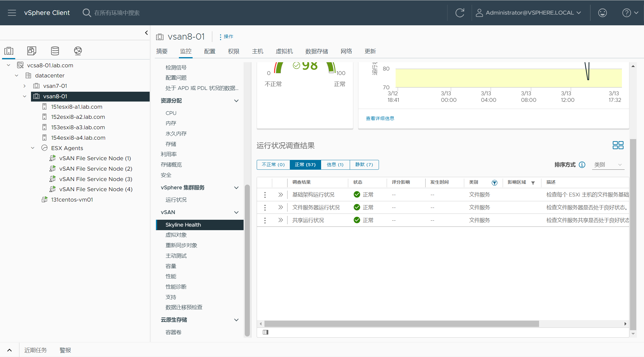Screen dimensions: 644x357
Task: Open 虚拟机 tab
Action: click(x=284, y=51)
